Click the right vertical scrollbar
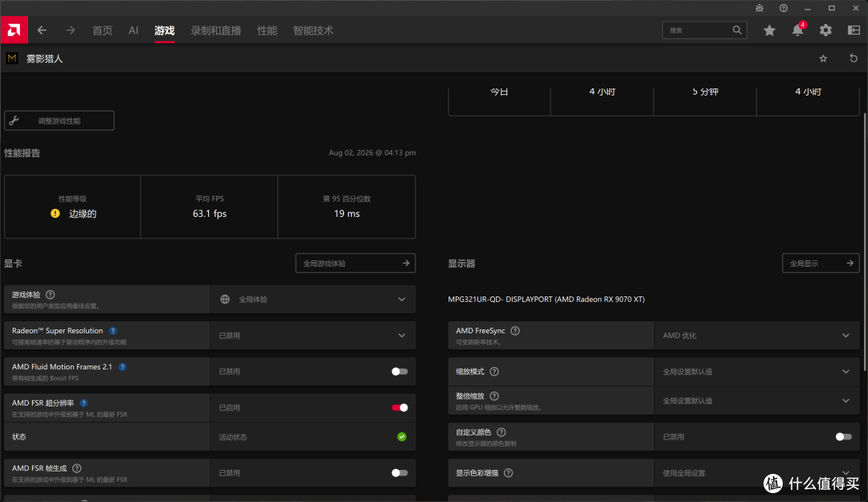The width and height of the screenshot is (868, 502). pos(865,241)
